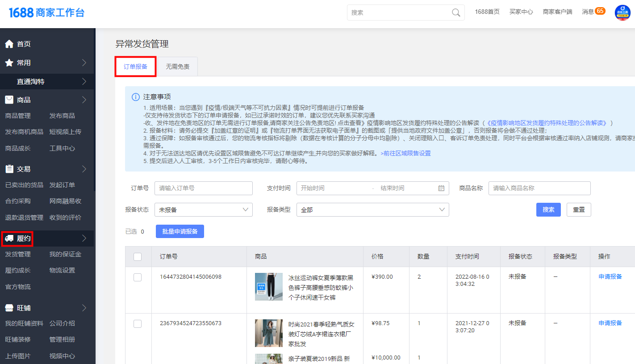Open 发起订单 in the sidebar

coord(62,185)
